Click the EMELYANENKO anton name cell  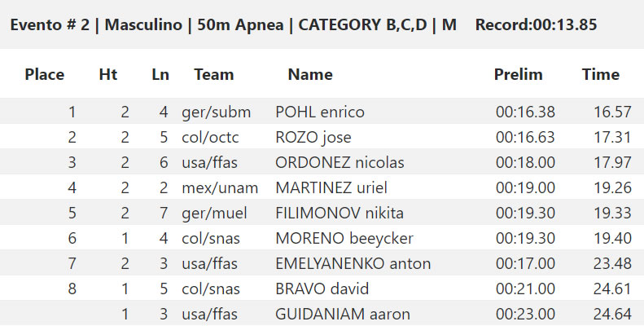353,263
